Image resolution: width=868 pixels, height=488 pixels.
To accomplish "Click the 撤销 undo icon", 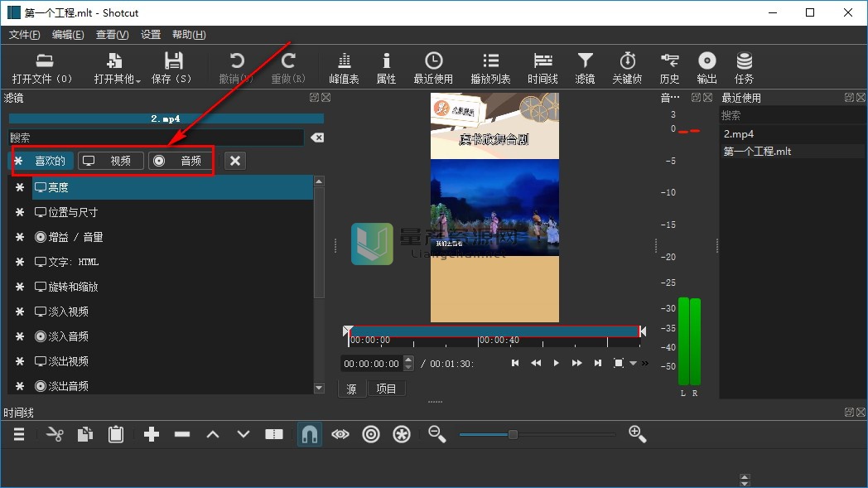I will (236, 68).
